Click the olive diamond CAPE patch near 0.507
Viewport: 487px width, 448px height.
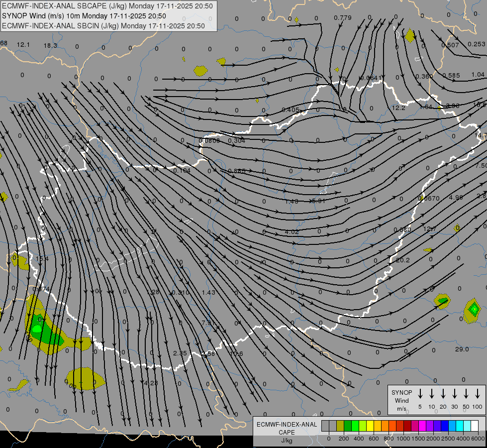click(410, 35)
